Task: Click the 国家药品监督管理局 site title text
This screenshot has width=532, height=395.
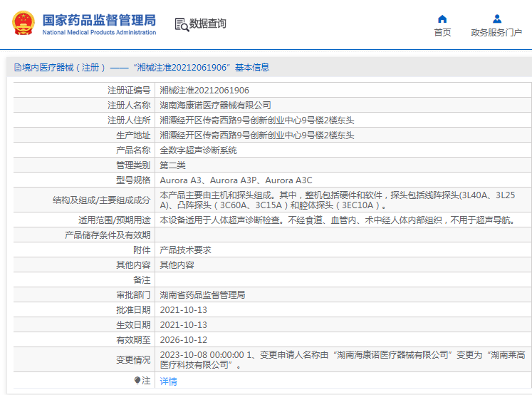Action: click(98, 19)
